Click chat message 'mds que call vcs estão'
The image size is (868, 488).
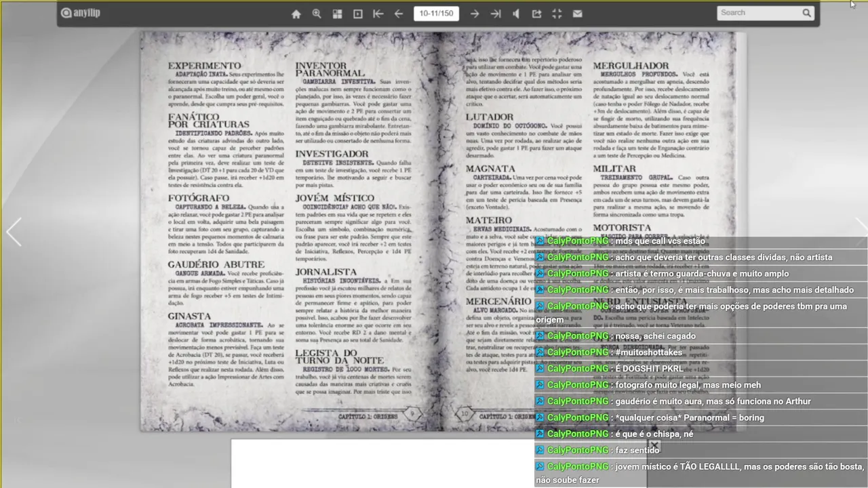click(x=660, y=241)
